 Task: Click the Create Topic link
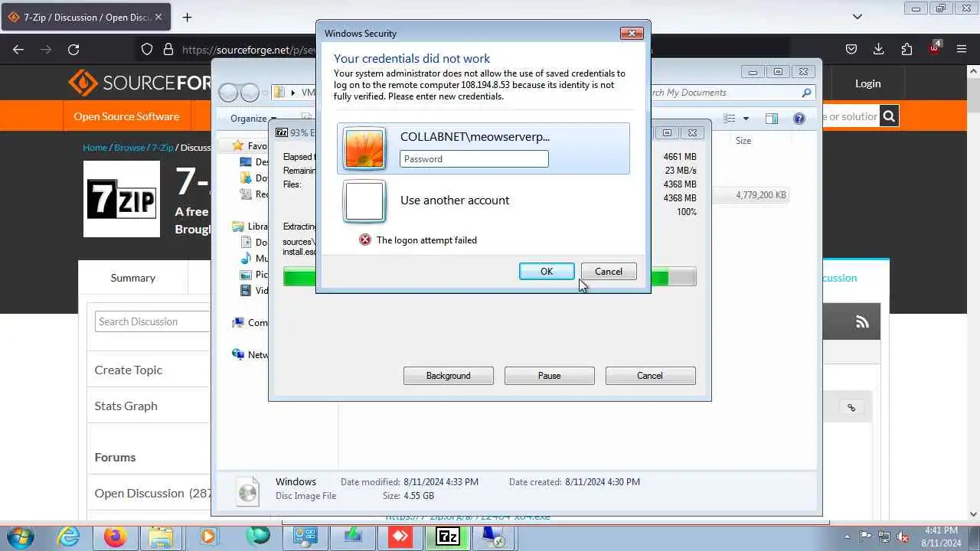(x=129, y=370)
